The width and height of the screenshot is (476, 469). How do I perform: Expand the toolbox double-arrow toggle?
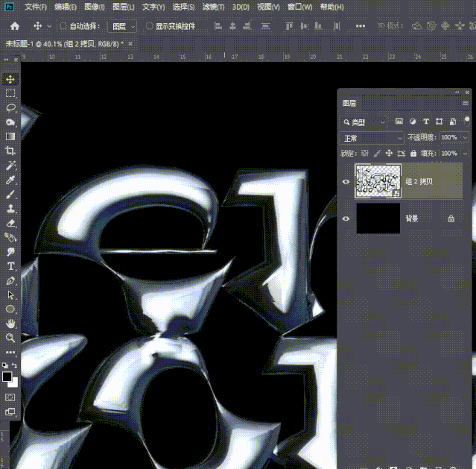[x=6, y=60]
